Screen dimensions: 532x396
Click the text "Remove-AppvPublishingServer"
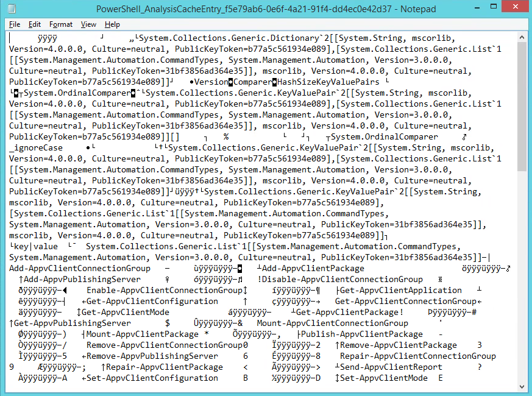pyautogui.click(x=152, y=356)
